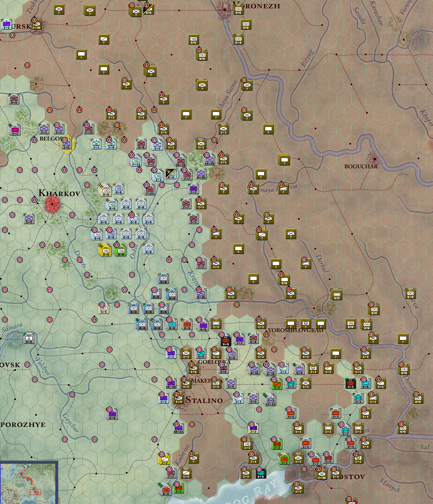The width and height of the screenshot is (433, 504).
Task: Click the STALINO city label
Action: pyautogui.click(x=204, y=400)
